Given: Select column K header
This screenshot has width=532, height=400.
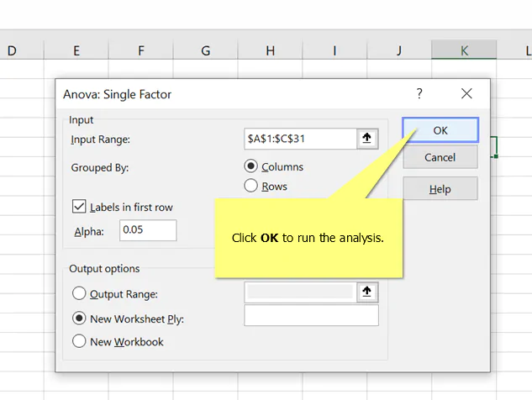Looking at the screenshot, I should pyautogui.click(x=464, y=50).
